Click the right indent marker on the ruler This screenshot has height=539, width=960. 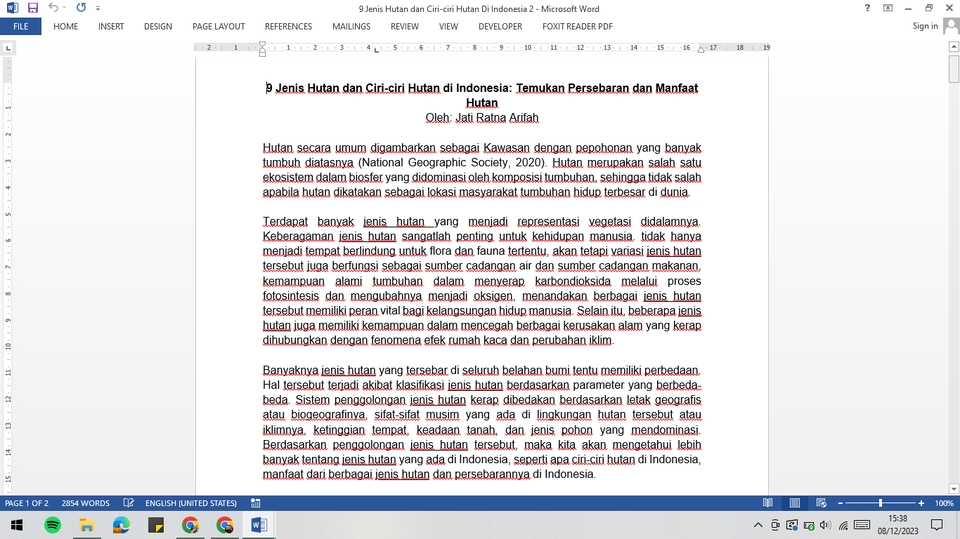[x=701, y=49]
